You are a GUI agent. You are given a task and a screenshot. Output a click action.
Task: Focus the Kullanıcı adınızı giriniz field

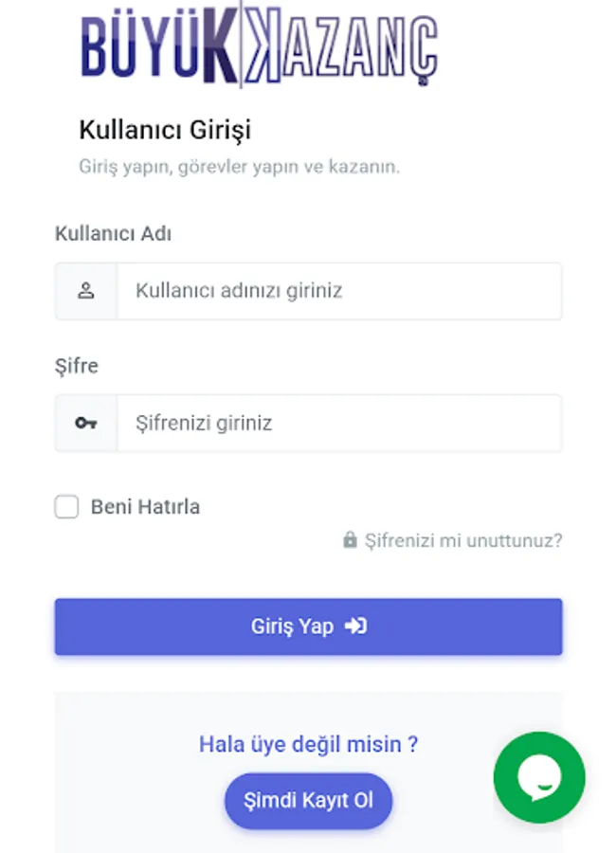point(338,291)
